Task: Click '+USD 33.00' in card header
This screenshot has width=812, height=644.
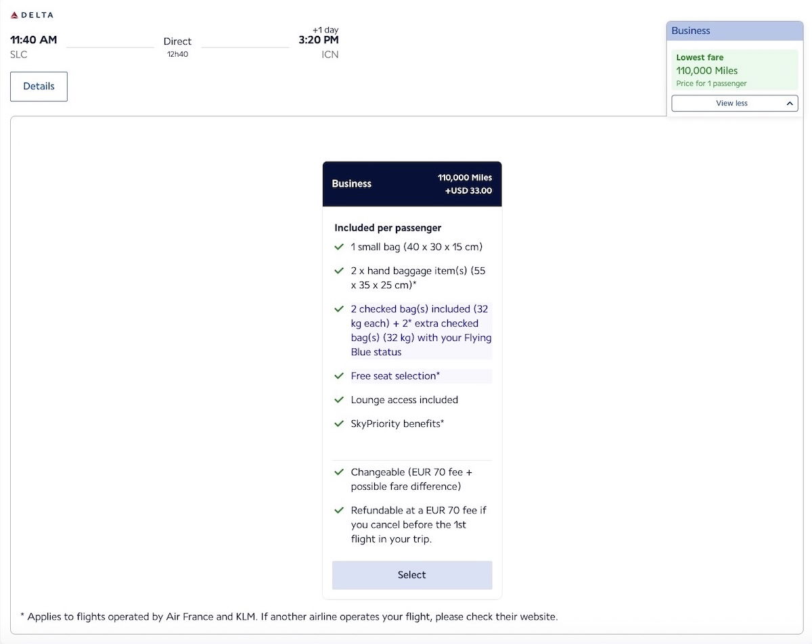Action: pos(468,191)
